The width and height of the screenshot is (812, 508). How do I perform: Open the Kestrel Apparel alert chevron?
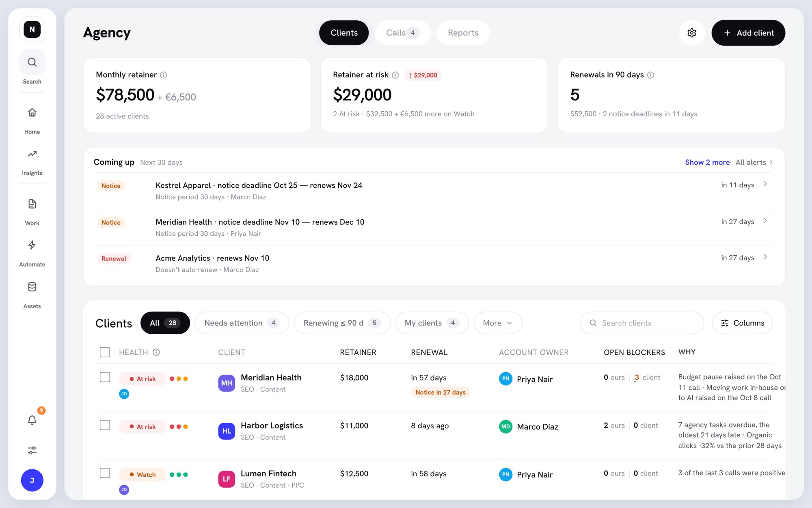point(765,184)
